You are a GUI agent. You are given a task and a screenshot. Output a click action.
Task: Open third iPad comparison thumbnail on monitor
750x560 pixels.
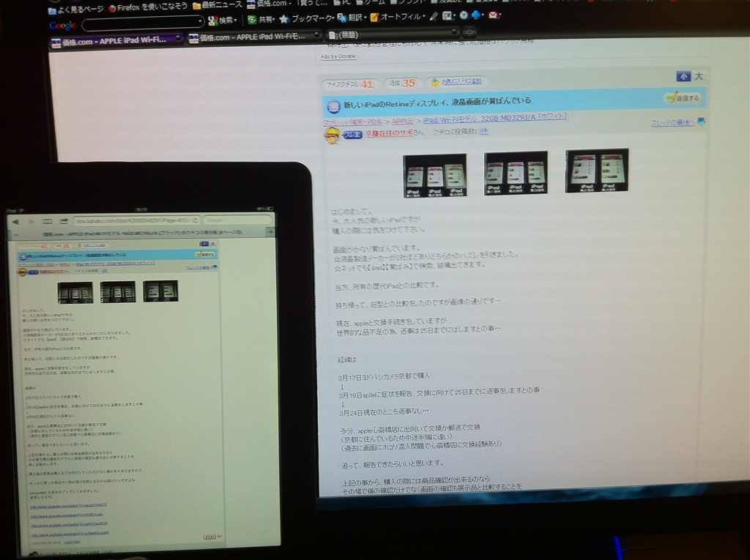tap(597, 171)
